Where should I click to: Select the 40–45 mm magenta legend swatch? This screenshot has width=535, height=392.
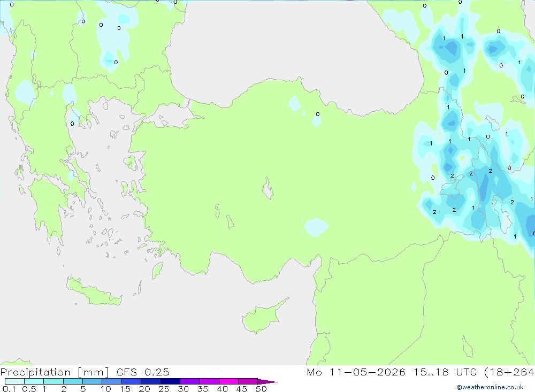click(x=228, y=381)
